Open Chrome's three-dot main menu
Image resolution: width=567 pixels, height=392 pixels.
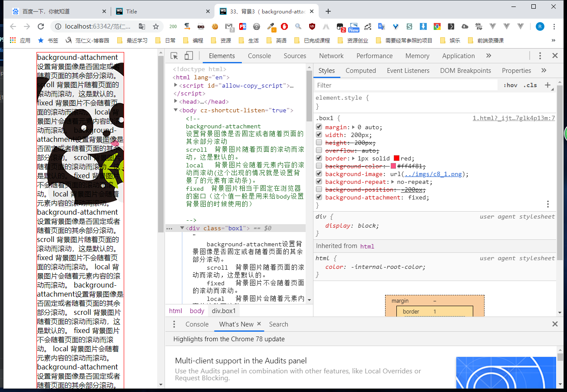tap(554, 26)
